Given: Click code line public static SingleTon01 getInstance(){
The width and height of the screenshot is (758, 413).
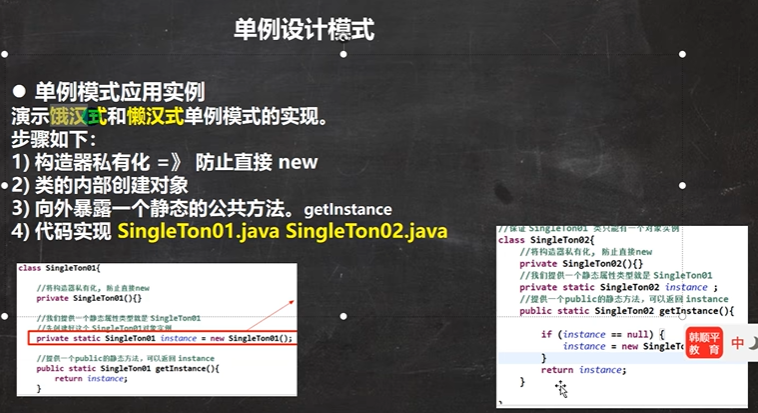Looking at the screenshot, I should pos(128,369).
